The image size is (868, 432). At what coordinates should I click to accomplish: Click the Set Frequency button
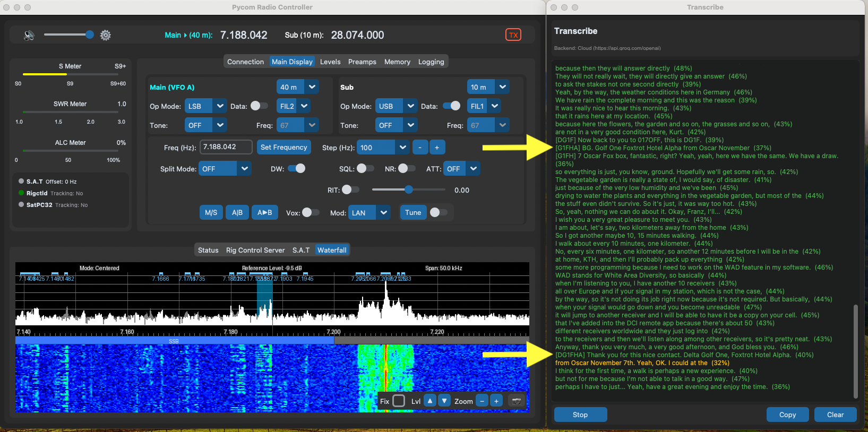click(x=283, y=147)
